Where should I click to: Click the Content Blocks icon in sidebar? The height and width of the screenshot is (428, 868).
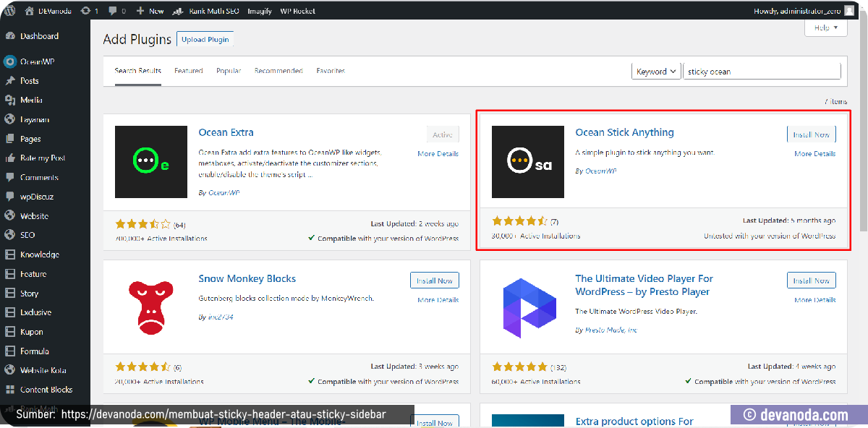point(10,390)
